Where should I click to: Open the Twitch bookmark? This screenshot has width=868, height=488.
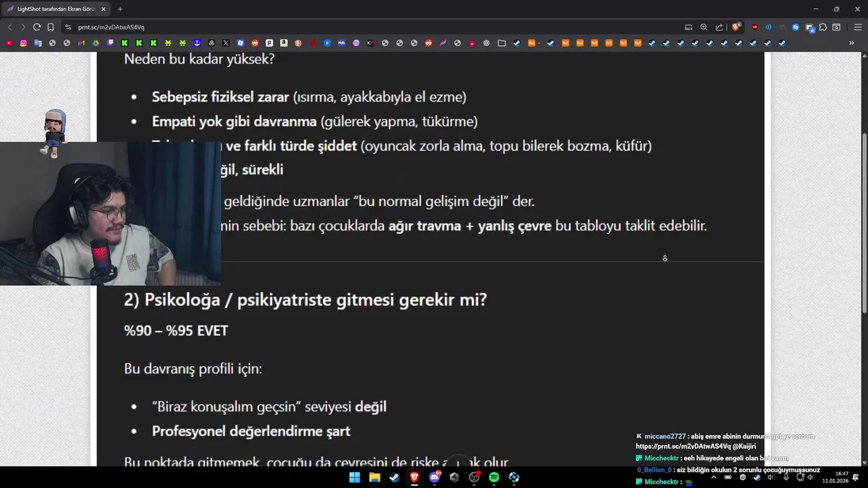tap(110, 43)
